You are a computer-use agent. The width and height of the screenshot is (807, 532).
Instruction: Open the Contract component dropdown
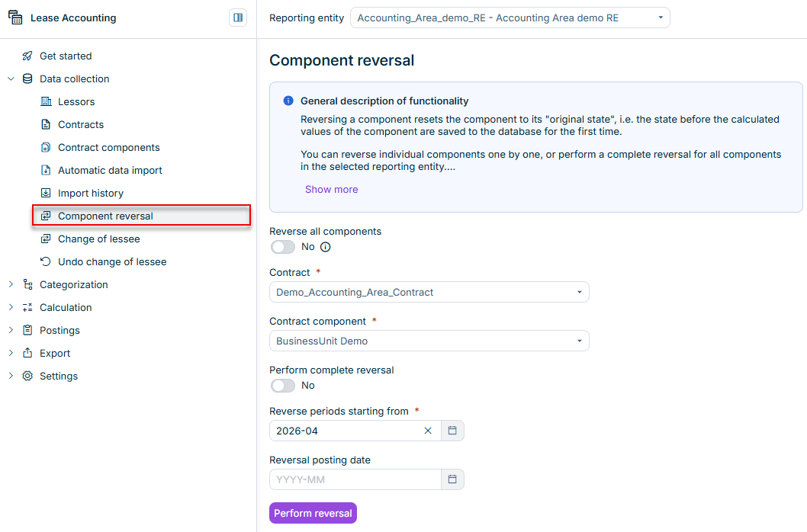[429, 341]
